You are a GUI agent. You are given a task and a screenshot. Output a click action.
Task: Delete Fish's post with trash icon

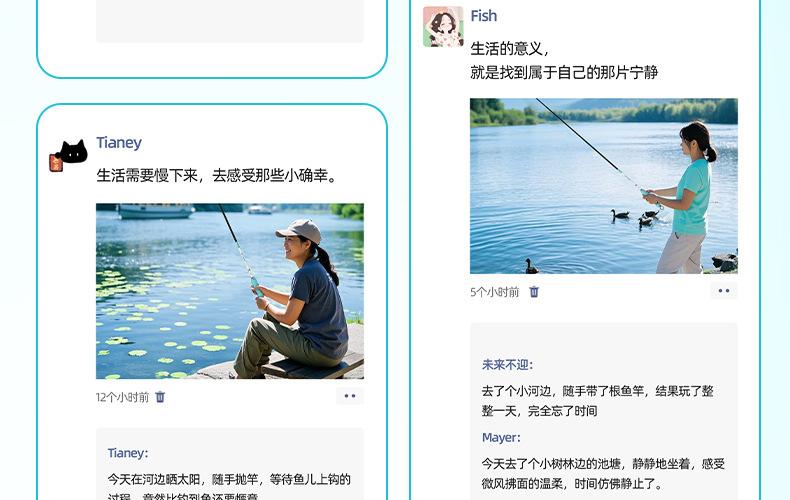tap(534, 292)
